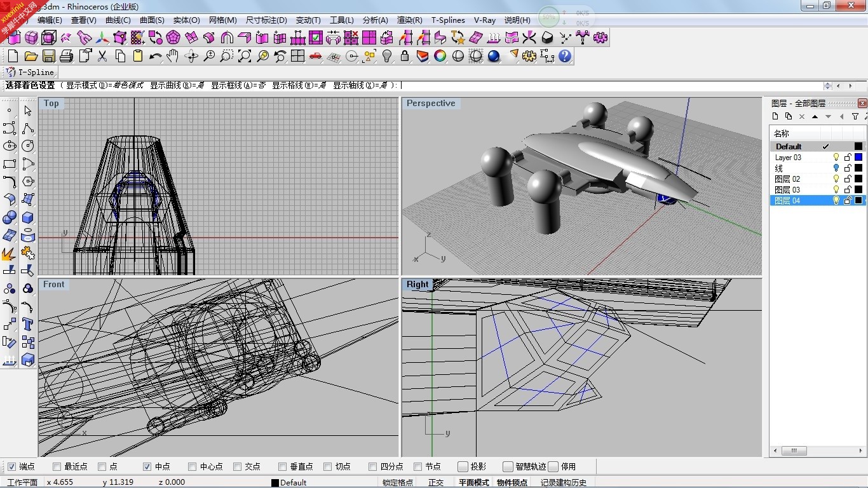Open the 编辑(E) menu
Viewport: 868px width, 488px height.
[50, 20]
